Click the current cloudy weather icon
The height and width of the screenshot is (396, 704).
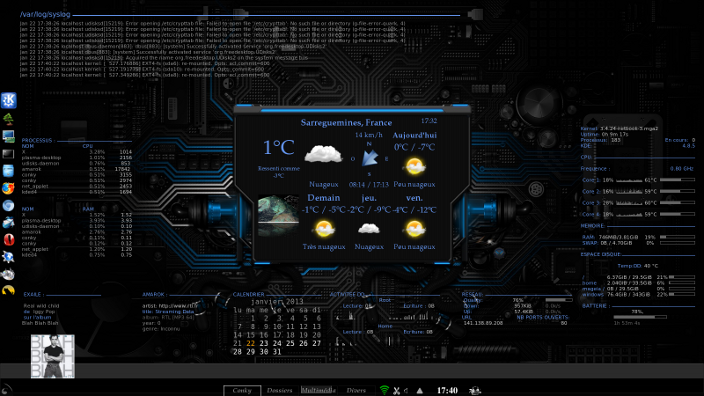323,154
